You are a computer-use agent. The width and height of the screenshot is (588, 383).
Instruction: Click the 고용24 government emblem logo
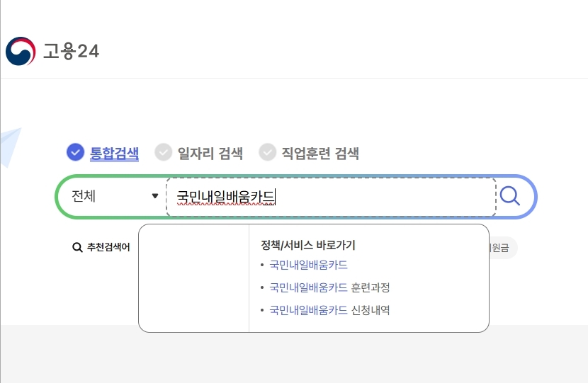click(21, 51)
